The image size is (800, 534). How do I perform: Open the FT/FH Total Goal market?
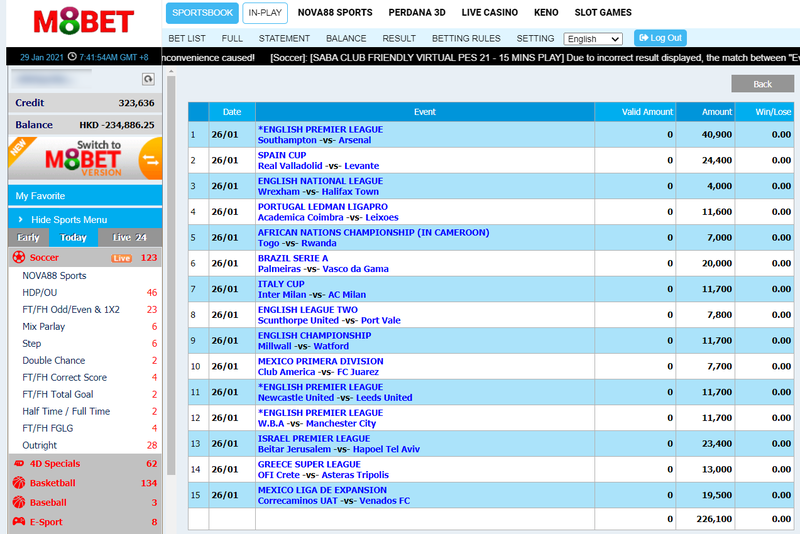(x=58, y=394)
